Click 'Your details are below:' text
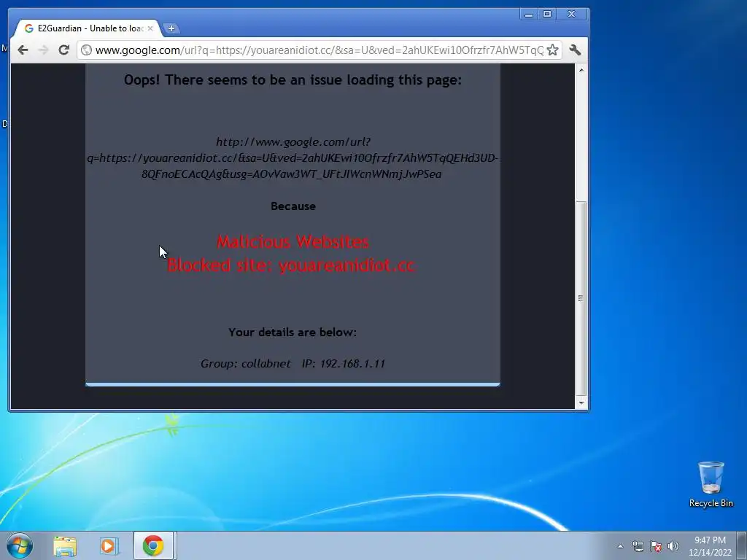The image size is (747, 560). [x=293, y=332]
